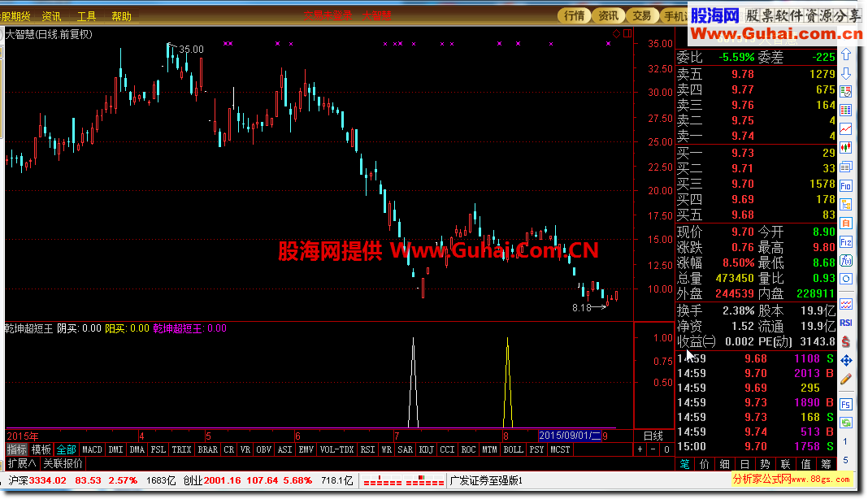Screen dimensions: 868x499
Task: Select the 价 tab in quote panel
Action: (705, 464)
